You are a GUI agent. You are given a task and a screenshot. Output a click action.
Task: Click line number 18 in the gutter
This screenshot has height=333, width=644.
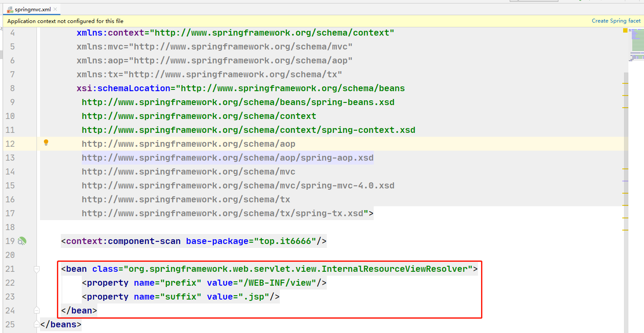coord(10,227)
